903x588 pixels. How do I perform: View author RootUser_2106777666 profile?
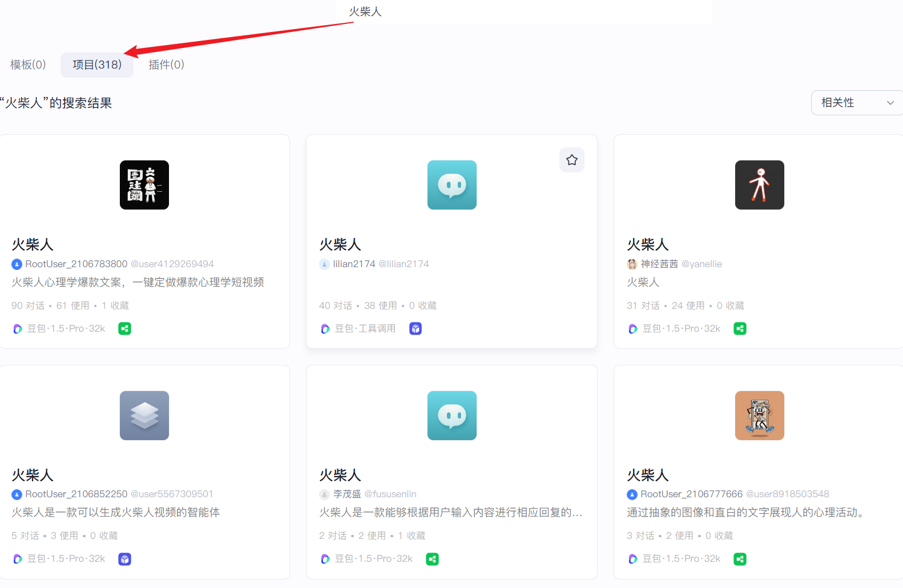tap(692, 494)
